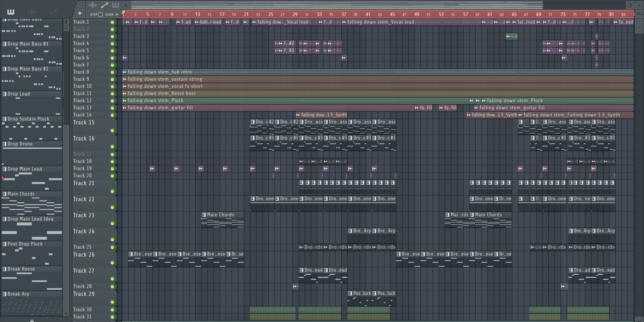
Task: Open clip menu of 'falling down stem_Vocal lead' at bar 37
Action: (344, 22)
